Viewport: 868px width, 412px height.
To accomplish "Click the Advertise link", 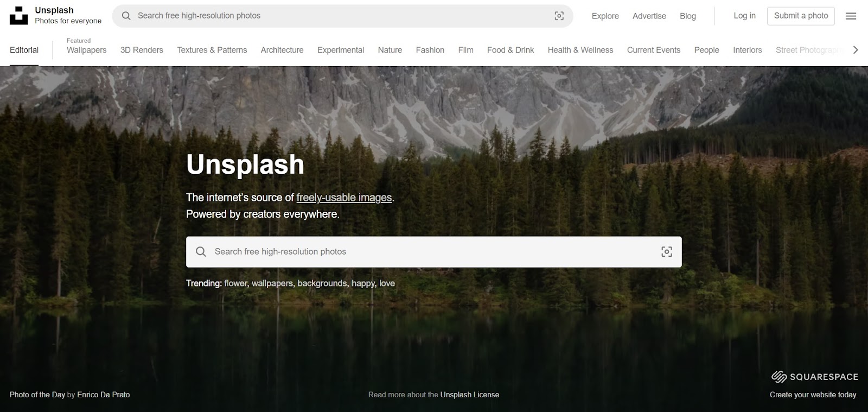I will coord(649,16).
